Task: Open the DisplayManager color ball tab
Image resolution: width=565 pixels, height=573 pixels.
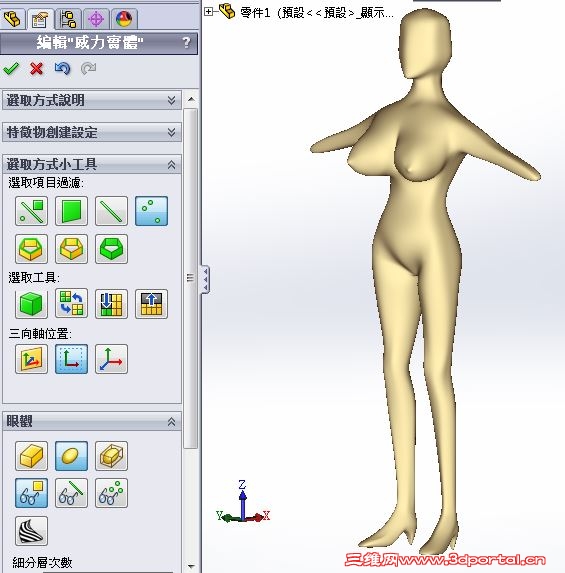Action: click(124, 19)
